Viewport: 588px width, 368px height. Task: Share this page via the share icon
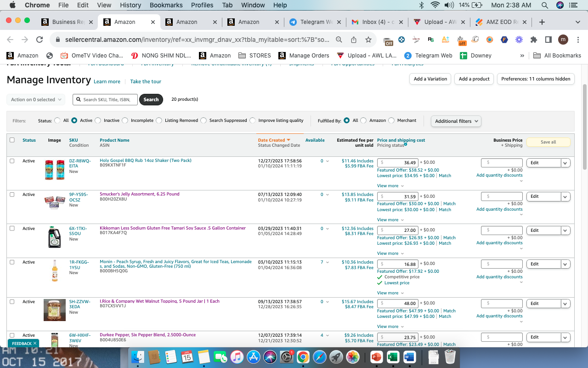coord(353,40)
